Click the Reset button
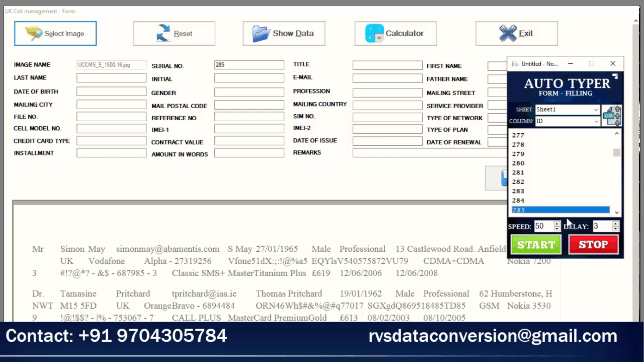 pos(174,34)
